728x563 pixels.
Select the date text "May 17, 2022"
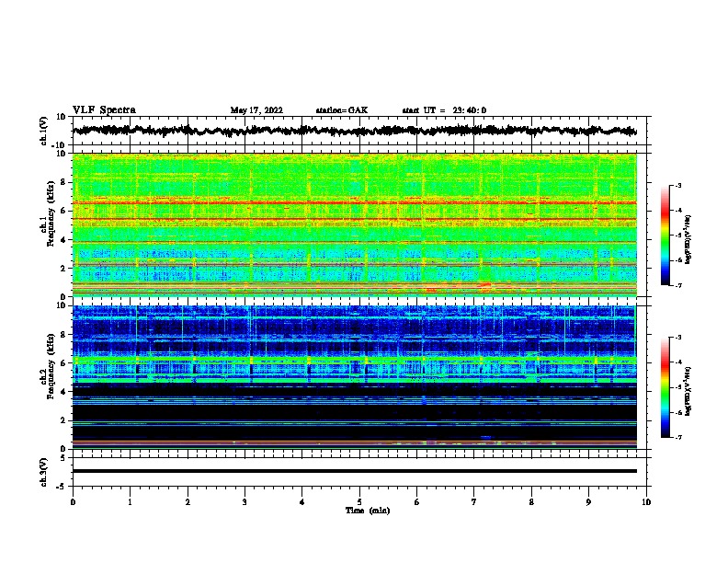(256, 110)
